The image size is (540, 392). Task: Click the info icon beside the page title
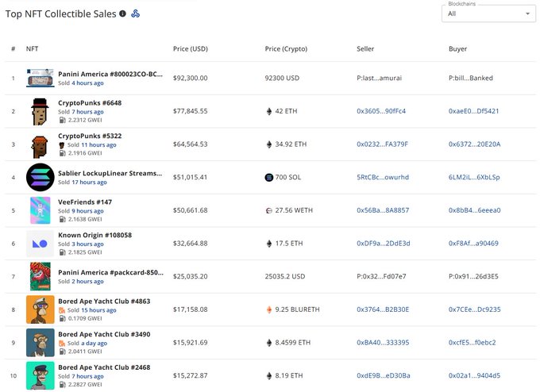point(122,13)
